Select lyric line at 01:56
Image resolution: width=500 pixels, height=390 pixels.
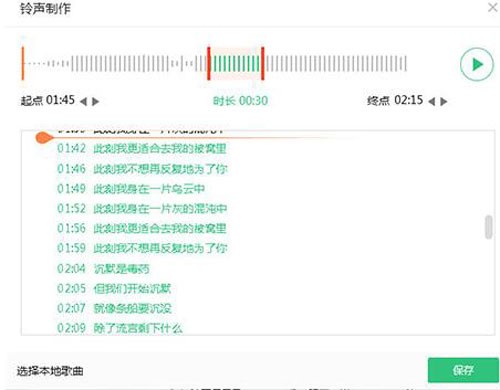point(142,228)
